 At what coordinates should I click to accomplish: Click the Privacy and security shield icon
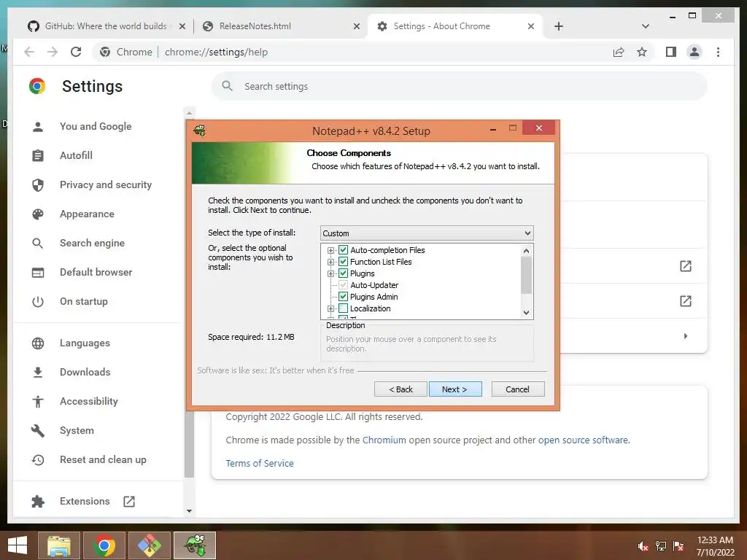(38, 184)
